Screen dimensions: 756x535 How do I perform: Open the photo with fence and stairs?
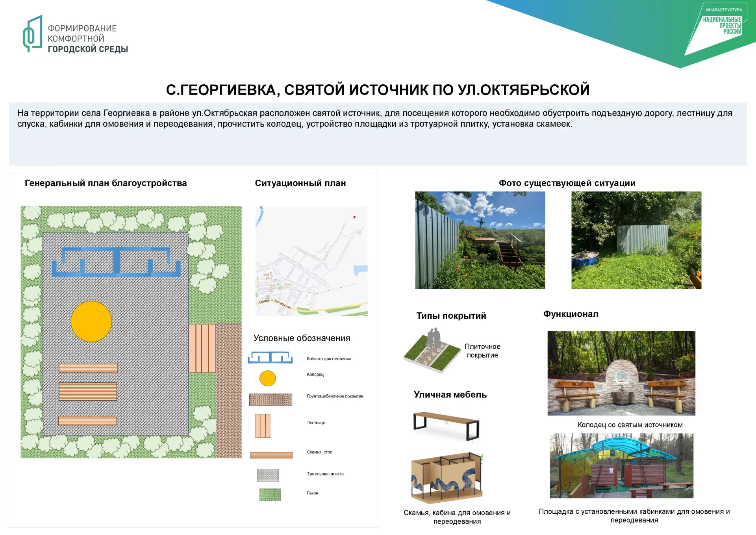[480, 240]
